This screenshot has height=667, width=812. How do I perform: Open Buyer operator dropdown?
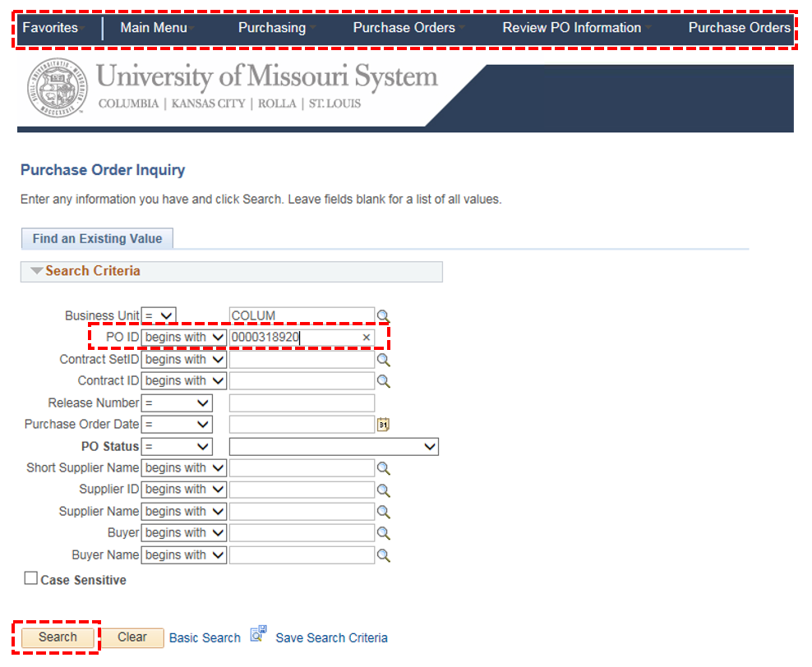184,533
